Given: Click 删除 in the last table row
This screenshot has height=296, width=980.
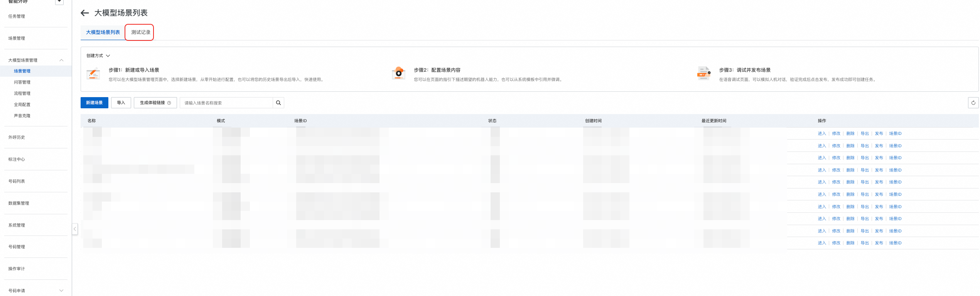Looking at the screenshot, I should [850, 243].
